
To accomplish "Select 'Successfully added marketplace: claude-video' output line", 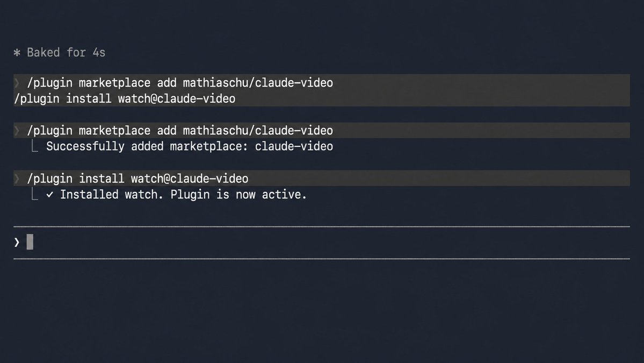I will (190, 146).
